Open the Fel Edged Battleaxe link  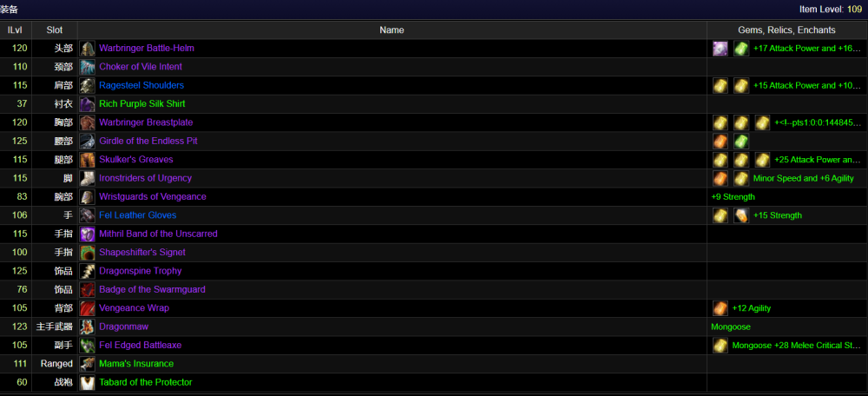pos(141,345)
